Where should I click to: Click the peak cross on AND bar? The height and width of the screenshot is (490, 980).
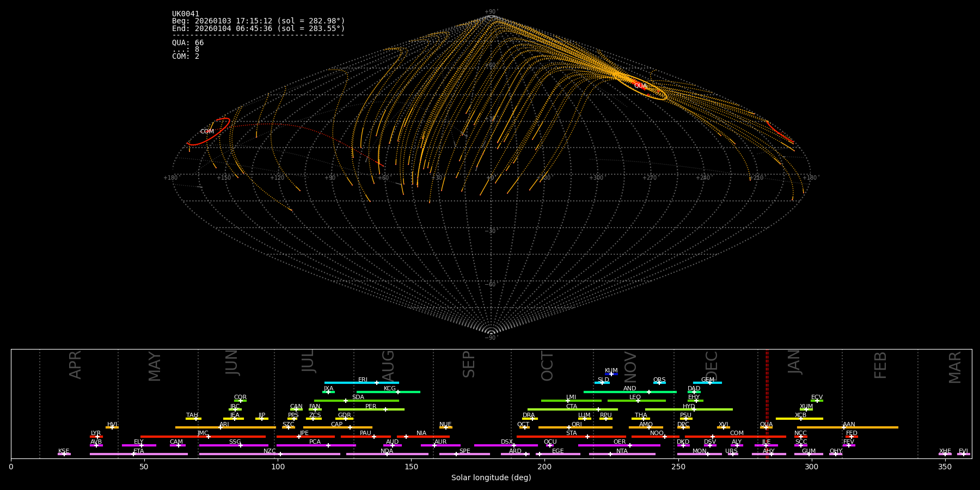(648, 392)
